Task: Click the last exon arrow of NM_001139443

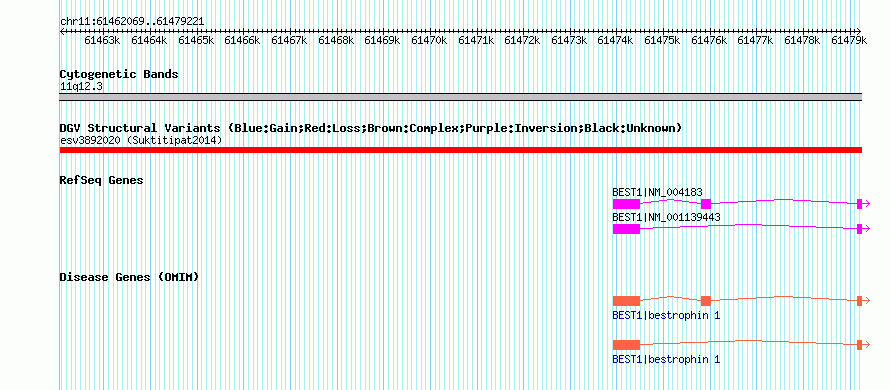Action: tap(863, 229)
